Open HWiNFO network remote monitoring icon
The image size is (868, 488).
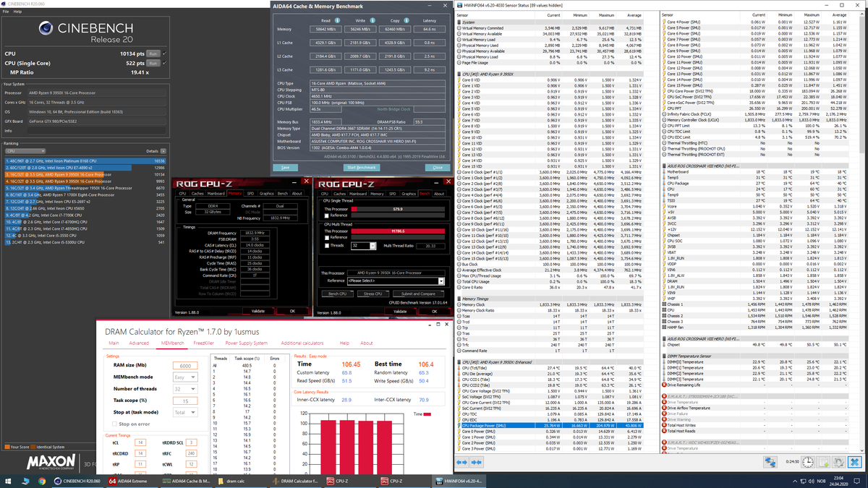(x=770, y=462)
